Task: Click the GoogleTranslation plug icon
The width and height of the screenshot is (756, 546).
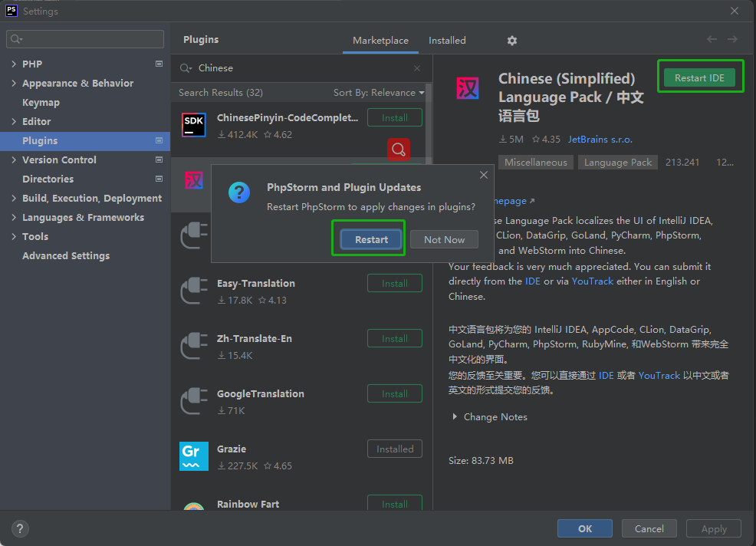Action: point(194,401)
